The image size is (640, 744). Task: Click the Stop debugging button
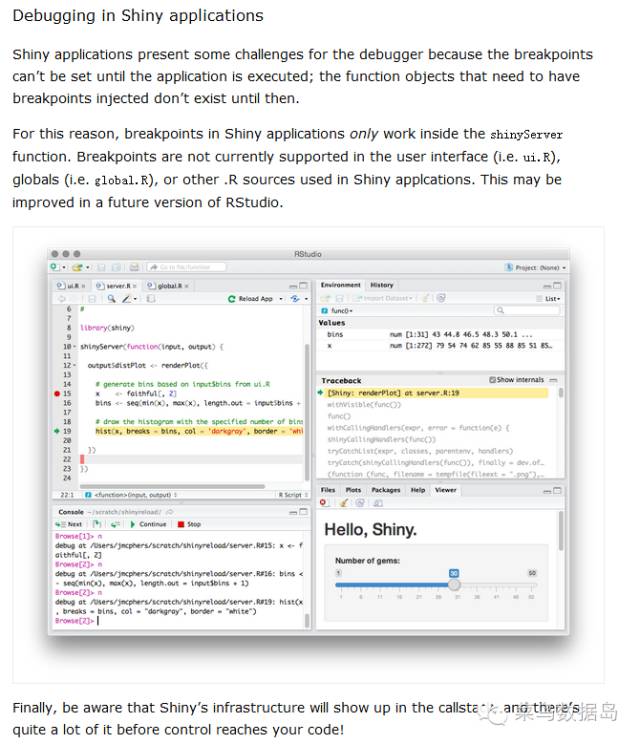[x=190, y=524]
